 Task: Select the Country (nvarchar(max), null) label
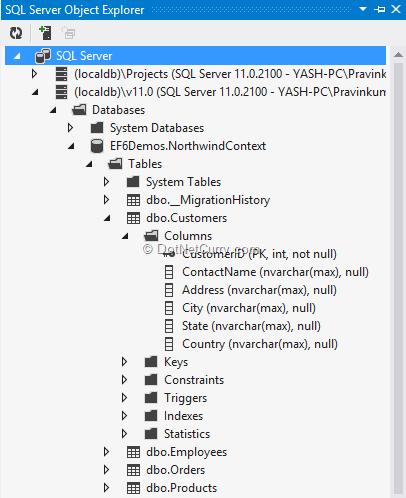[260, 344]
